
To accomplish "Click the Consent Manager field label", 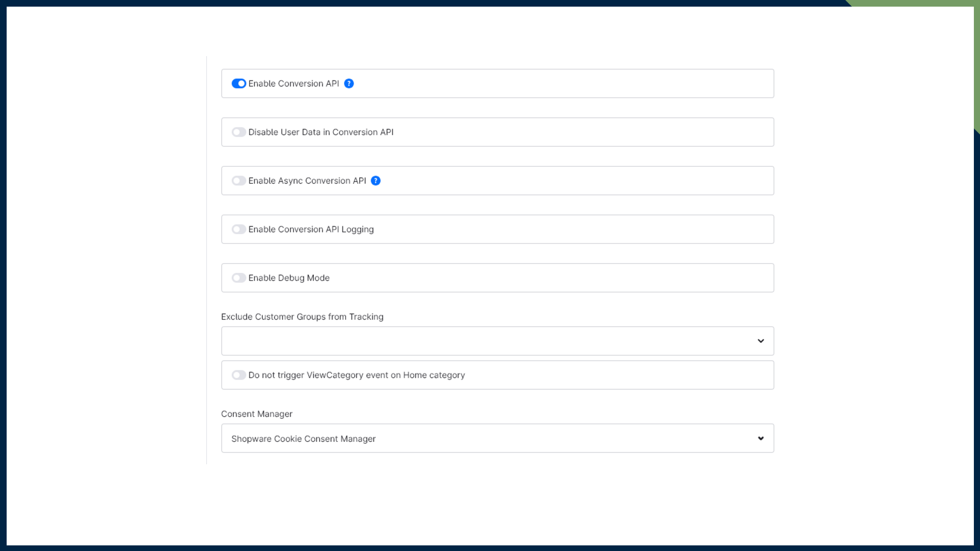I will pyautogui.click(x=256, y=414).
